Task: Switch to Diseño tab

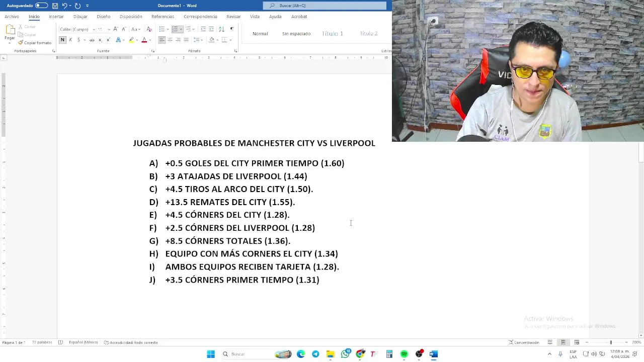Action: click(104, 17)
